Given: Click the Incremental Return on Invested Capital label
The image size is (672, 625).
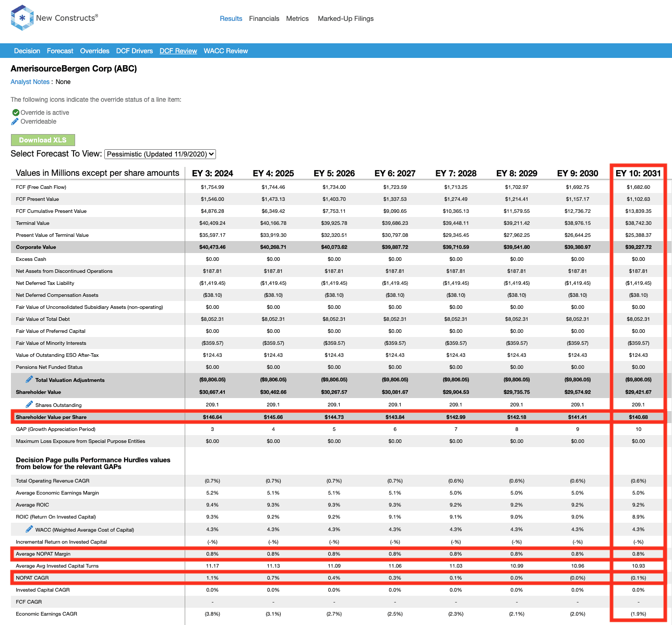Looking at the screenshot, I should tap(61, 542).
